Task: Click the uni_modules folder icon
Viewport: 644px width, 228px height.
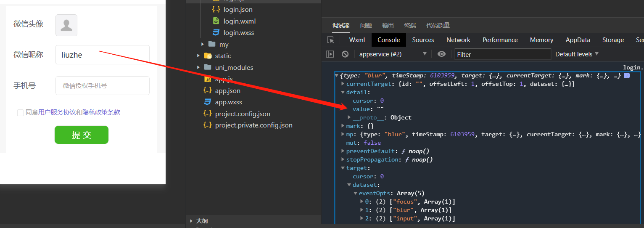Action: (x=208, y=67)
